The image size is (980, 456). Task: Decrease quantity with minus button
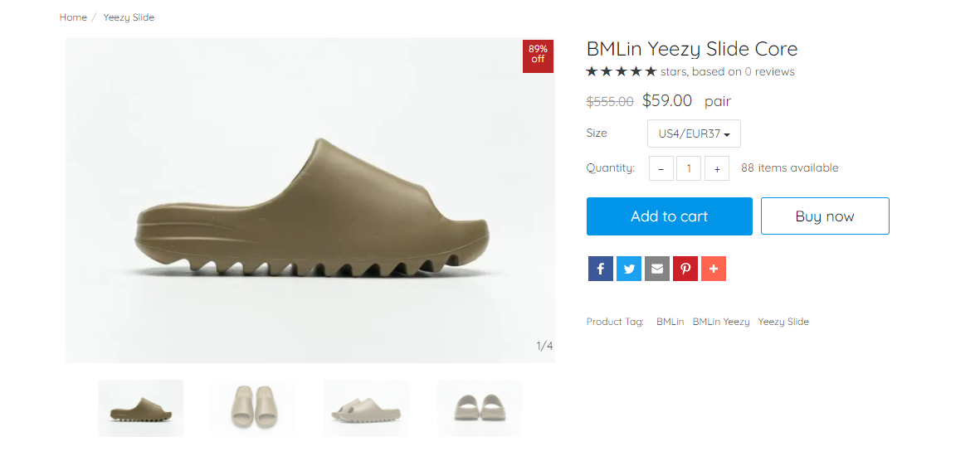[x=661, y=168]
